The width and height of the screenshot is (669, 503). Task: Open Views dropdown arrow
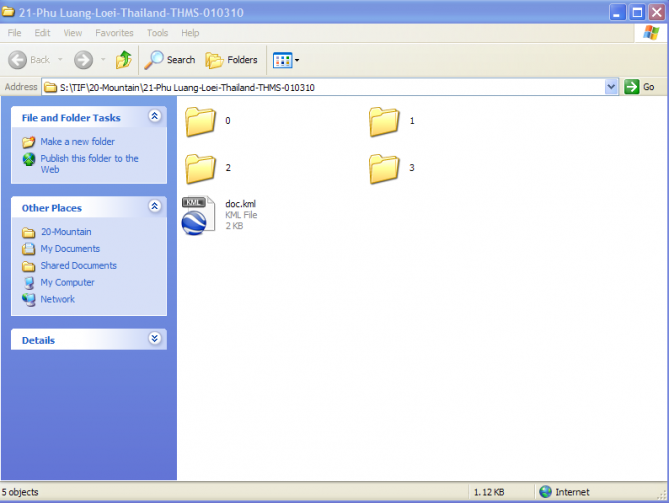point(297,60)
